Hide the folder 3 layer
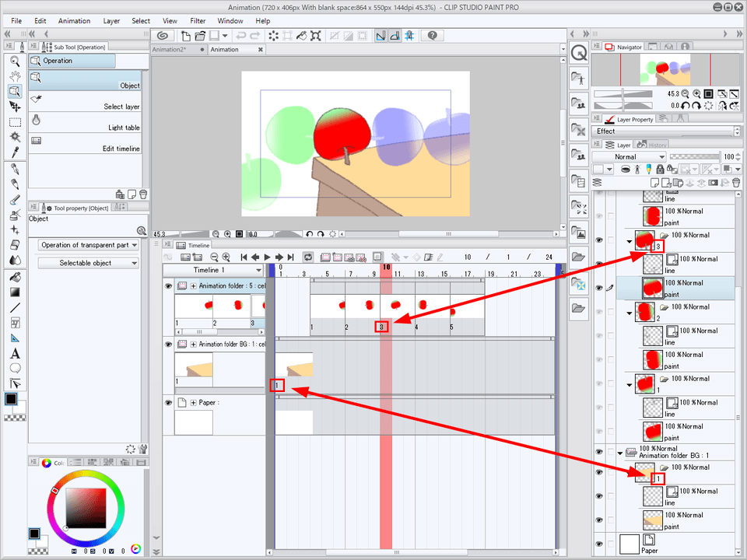 (x=599, y=240)
